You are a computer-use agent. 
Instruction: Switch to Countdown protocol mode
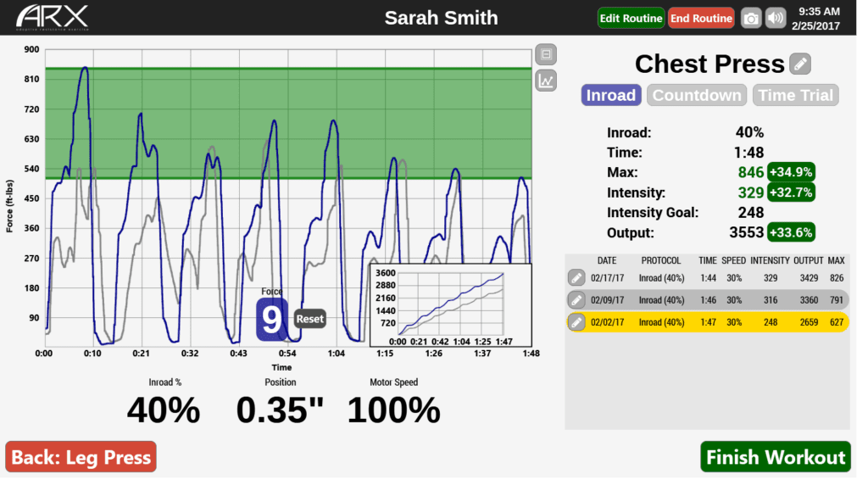pyautogui.click(x=697, y=95)
